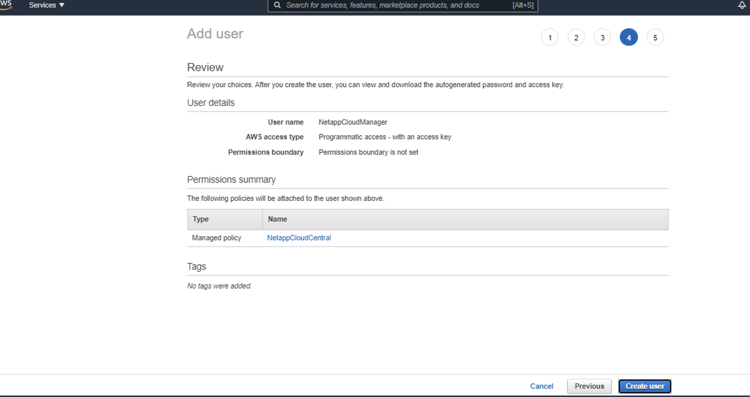750x397 pixels.
Task: Click the Review heading
Action: coord(205,67)
